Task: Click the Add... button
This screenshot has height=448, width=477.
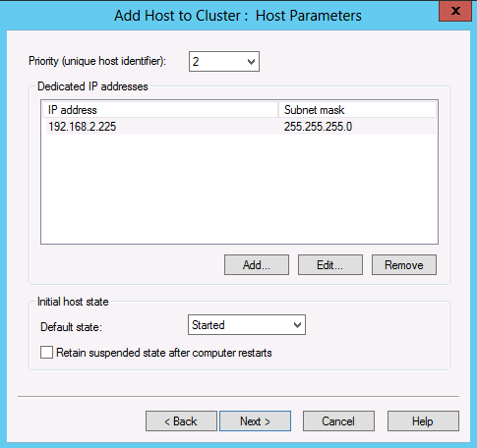Action: coord(257,265)
